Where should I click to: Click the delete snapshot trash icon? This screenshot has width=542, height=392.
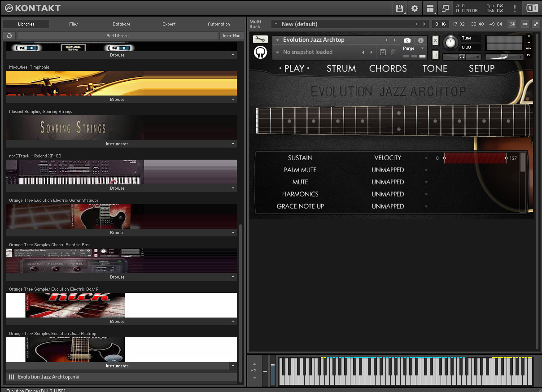[393, 52]
